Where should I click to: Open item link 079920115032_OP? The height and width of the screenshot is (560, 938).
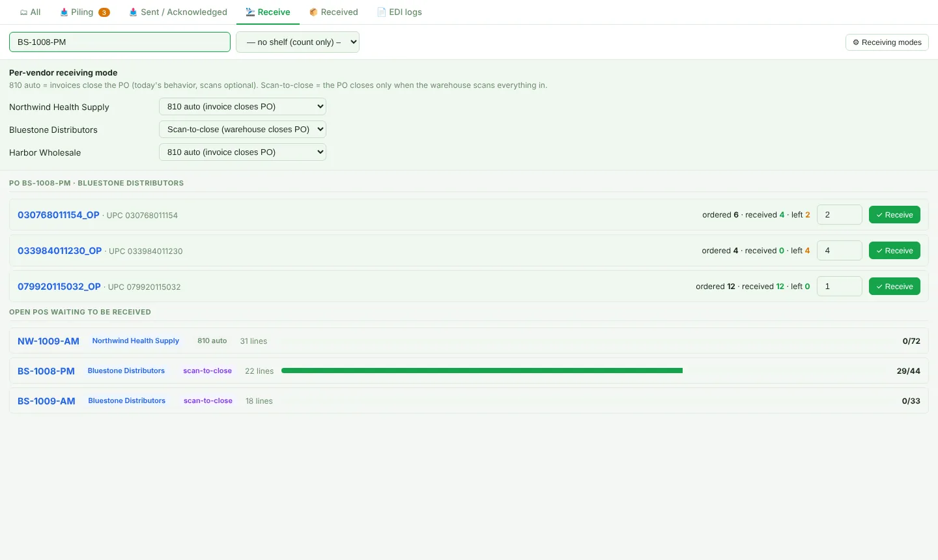click(x=59, y=287)
